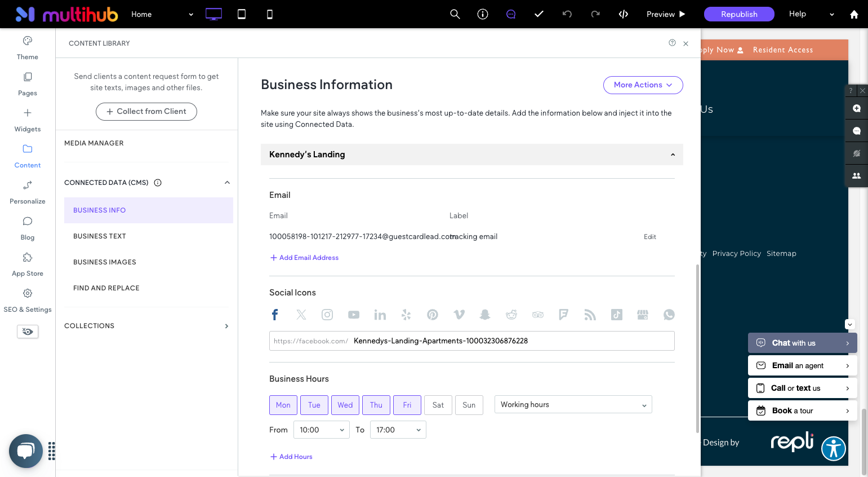Expand the Collections section

pyautogui.click(x=226, y=326)
